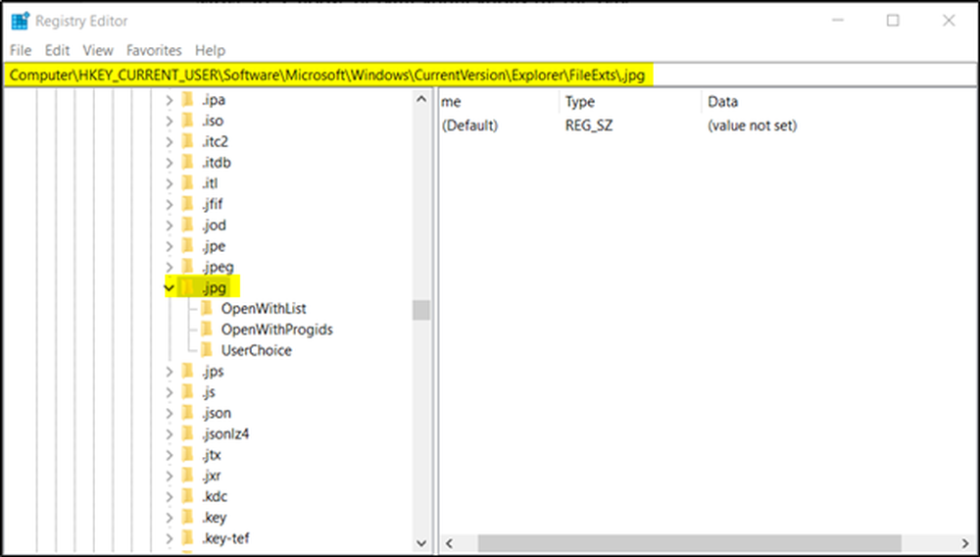The width and height of the screenshot is (980, 557).
Task: Open the Favorites menu
Action: 154,51
